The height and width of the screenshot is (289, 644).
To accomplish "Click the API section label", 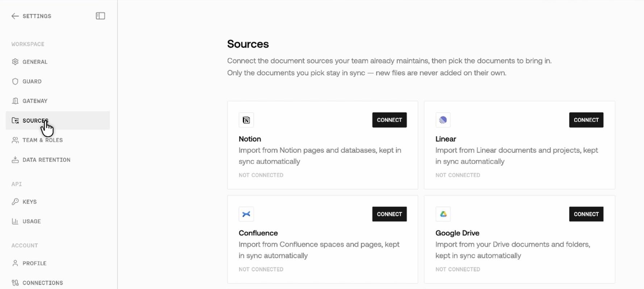I will pos(17,184).
